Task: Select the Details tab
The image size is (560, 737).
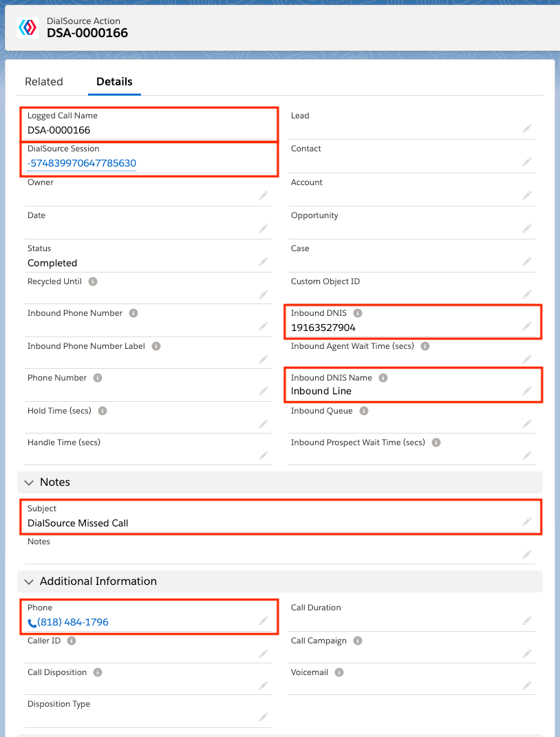Action: pyautogui.click(x=114, y=82)
